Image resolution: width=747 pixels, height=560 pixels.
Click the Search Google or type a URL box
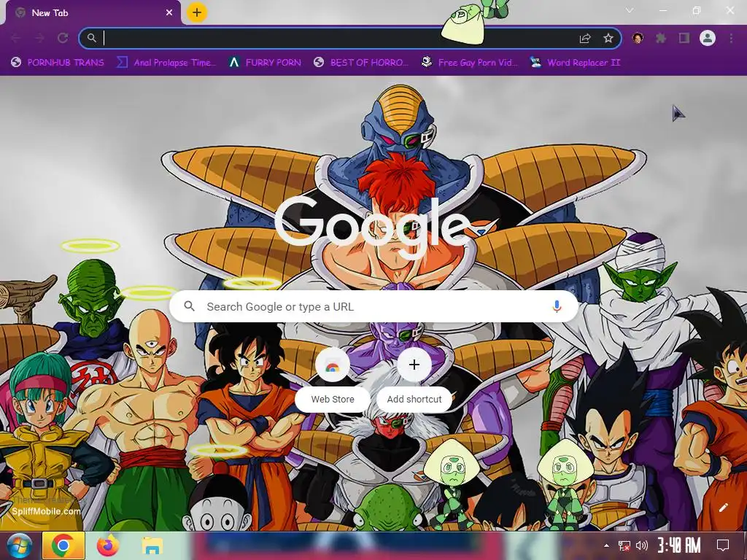click(374, 307)
